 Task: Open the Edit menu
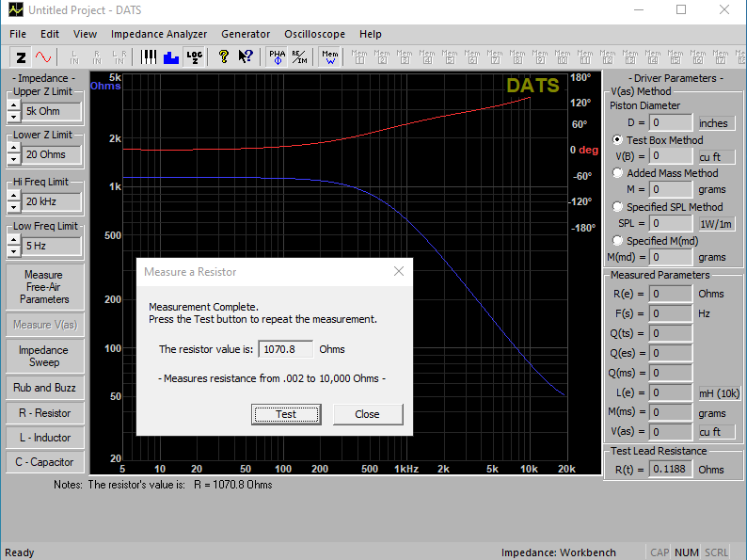[50, 34]
